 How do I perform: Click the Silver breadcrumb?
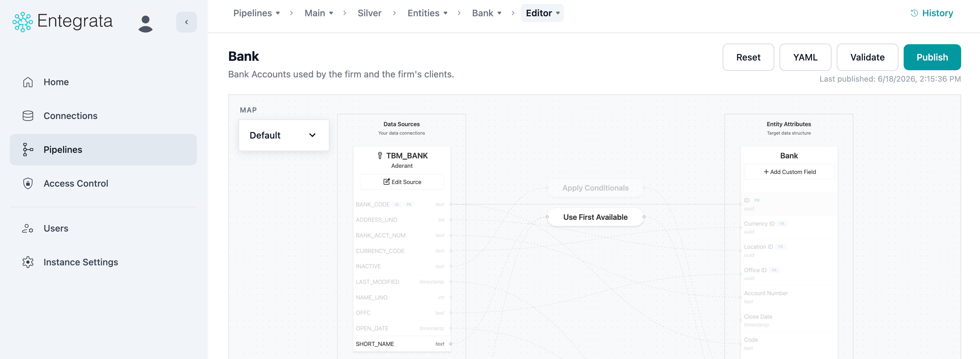coord(369,13)
